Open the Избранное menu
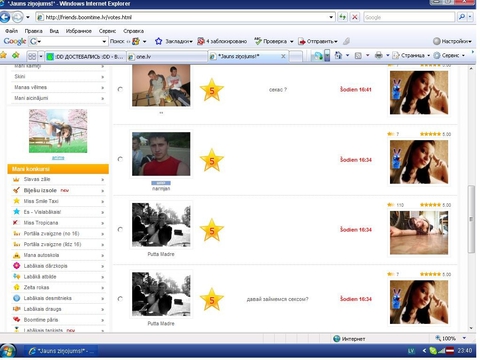Screen dimensions: 480x360 coord(78,31)
